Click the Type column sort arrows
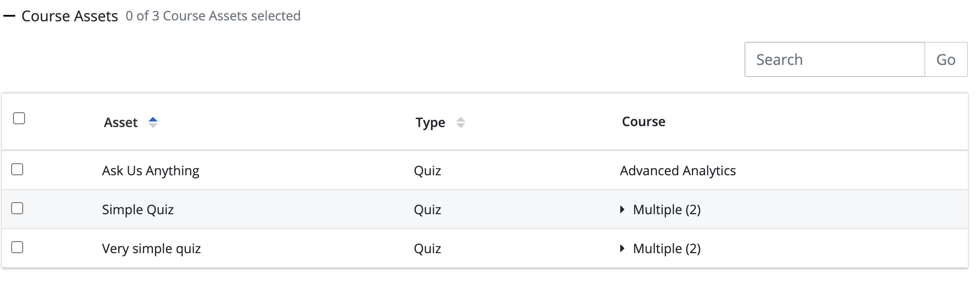 [x=460, y=122]
